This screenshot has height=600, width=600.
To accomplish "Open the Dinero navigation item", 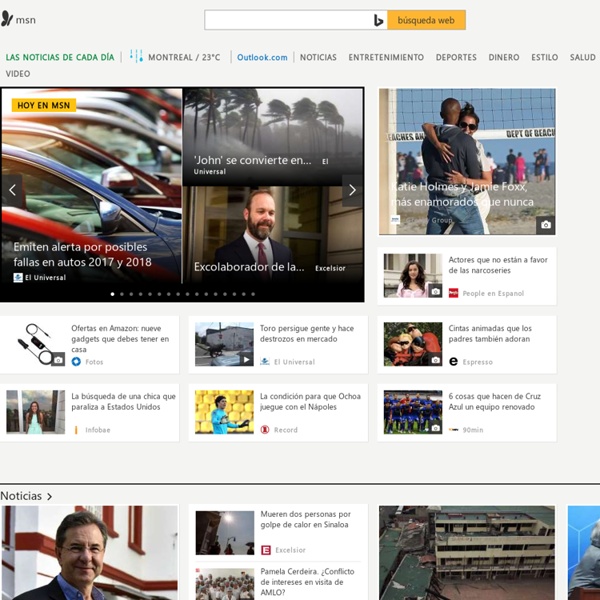I will click(504, 58).
